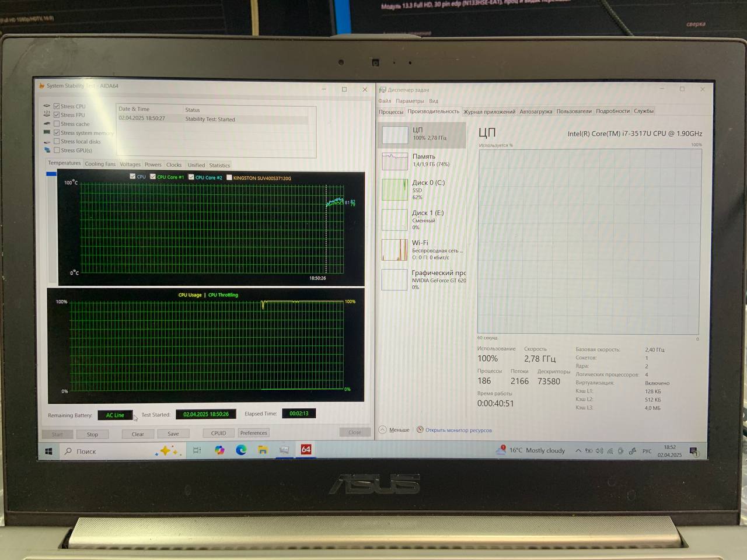Click the AIDA64 icon in the taskbar
The height and width of the screenshot is (560, 747).
point(306,450)
